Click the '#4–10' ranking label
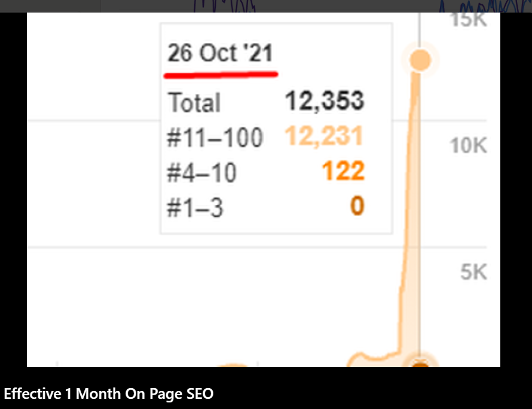Image resolution: width=532 pixels, height=409 pixels. pos(202,173)
